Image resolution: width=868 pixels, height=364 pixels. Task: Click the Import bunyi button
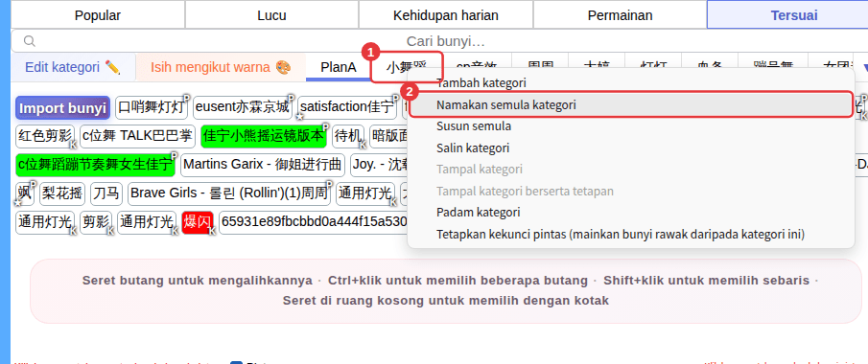(x=62, y=108)
